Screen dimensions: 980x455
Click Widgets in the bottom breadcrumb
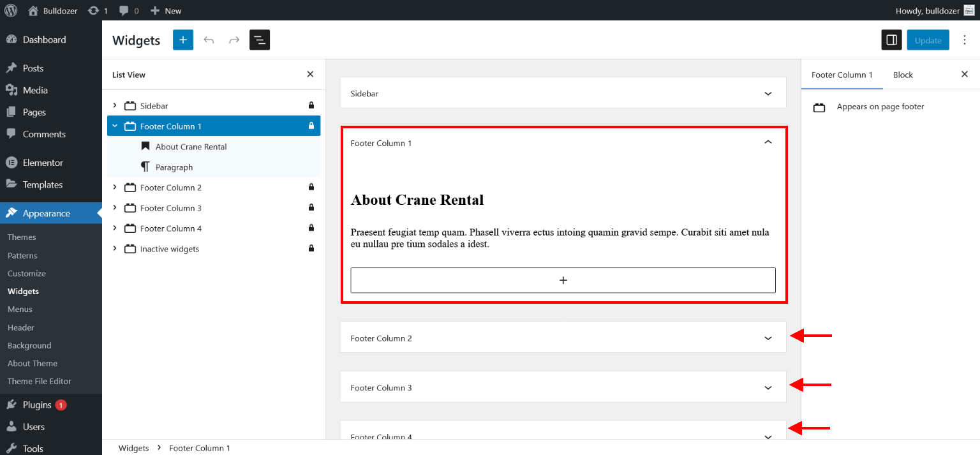coord(133,448)
